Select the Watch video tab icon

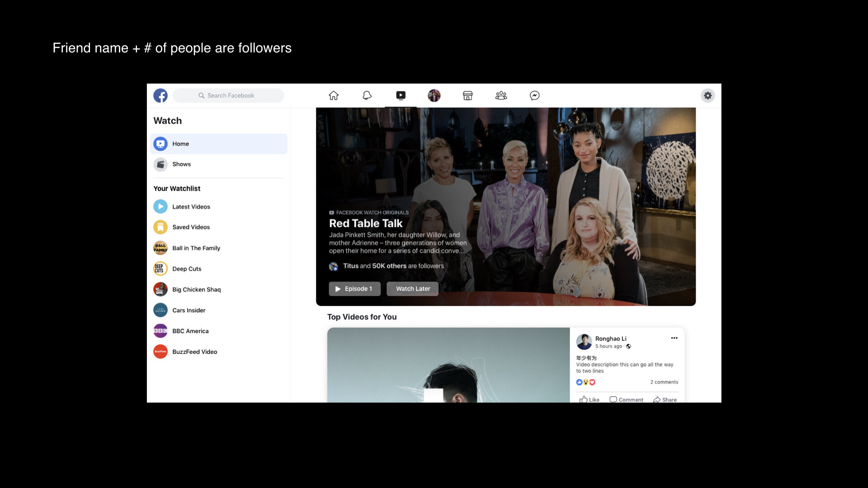point(401,95)
